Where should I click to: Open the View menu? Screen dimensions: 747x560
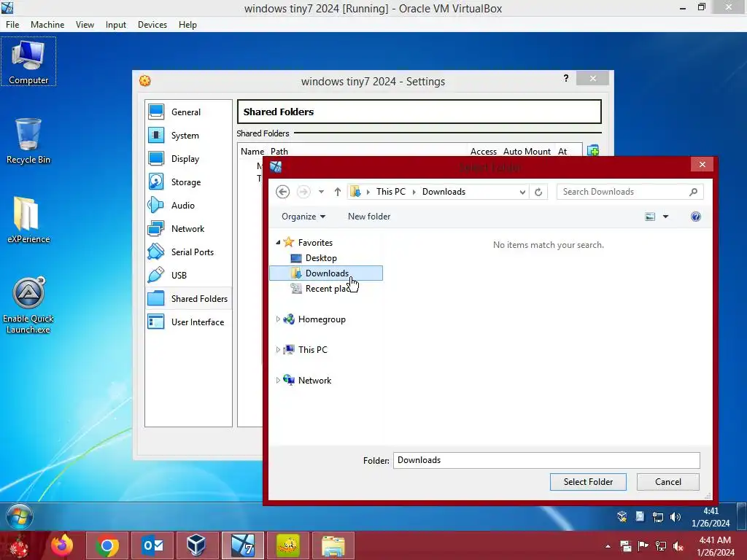click(x=85, y=25)
